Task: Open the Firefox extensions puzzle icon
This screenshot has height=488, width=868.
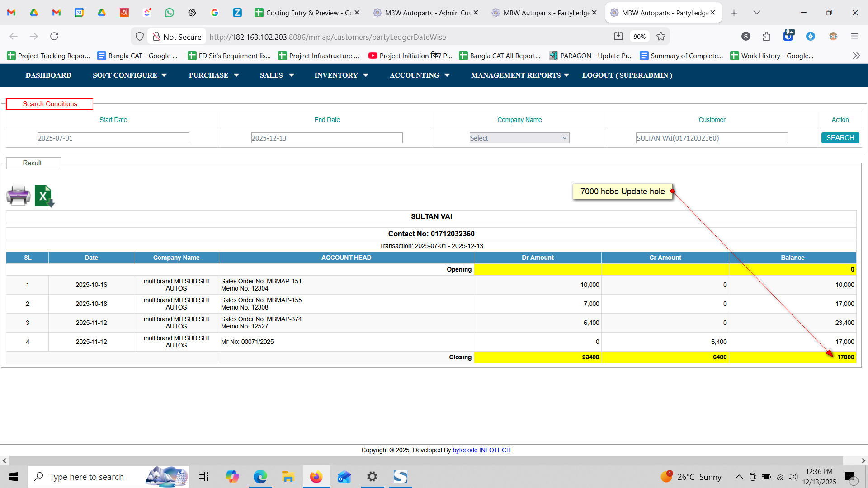Action: pyautogui.click(x=766, y=36)
